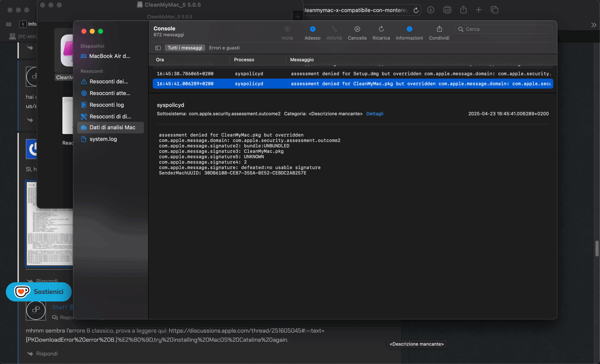600x364 pixels.
Task: Clear messages with the Cancella icon
Action: [x=357, y=29]
